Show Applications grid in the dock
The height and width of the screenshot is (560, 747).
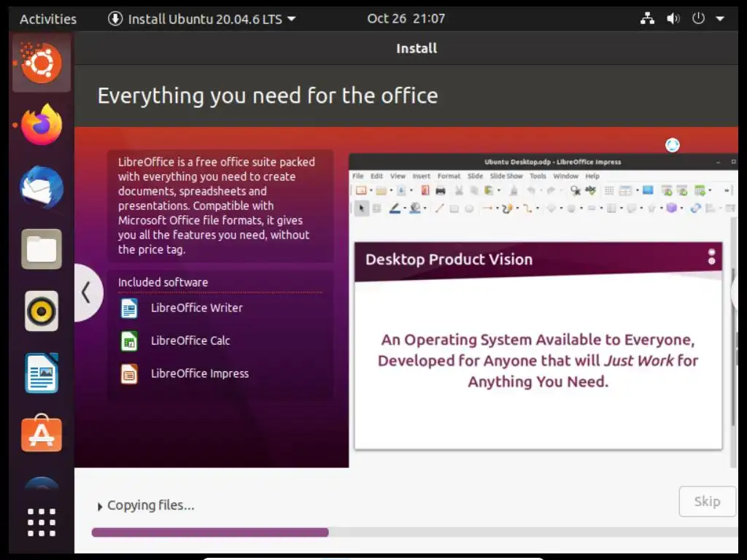[x=42, y=522]
